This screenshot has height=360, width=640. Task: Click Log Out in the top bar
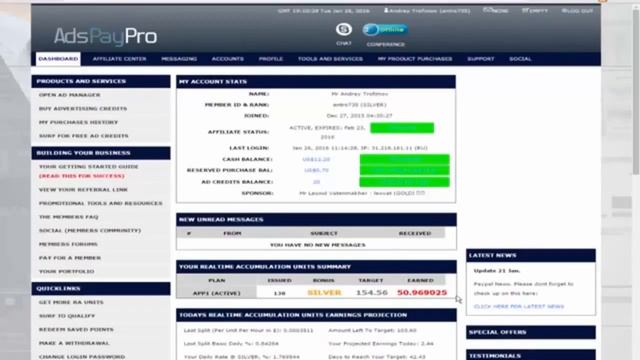point(577,11)
